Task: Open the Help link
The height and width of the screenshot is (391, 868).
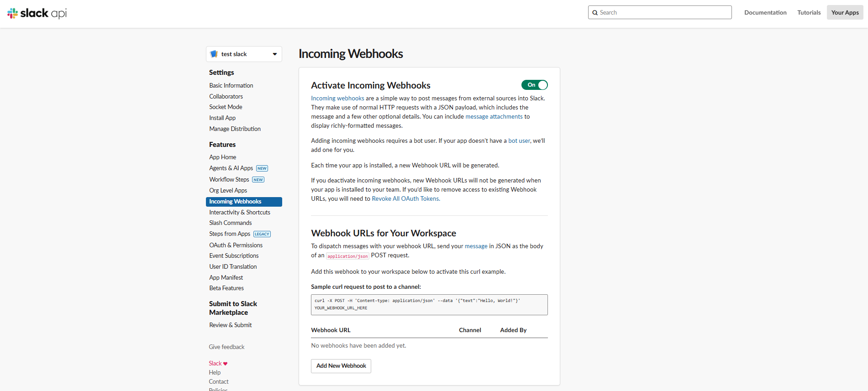Action: pos(215,372)
